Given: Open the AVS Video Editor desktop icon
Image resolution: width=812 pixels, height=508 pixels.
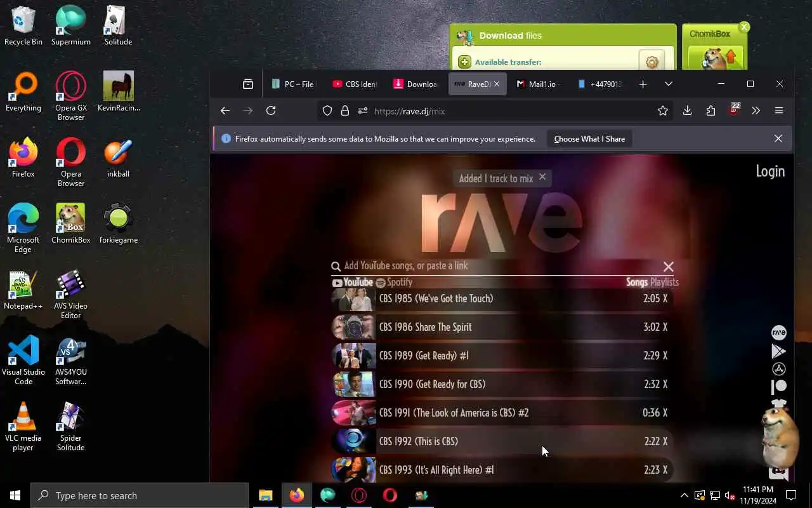Looking at the screenshot, I should pos(70,295).
